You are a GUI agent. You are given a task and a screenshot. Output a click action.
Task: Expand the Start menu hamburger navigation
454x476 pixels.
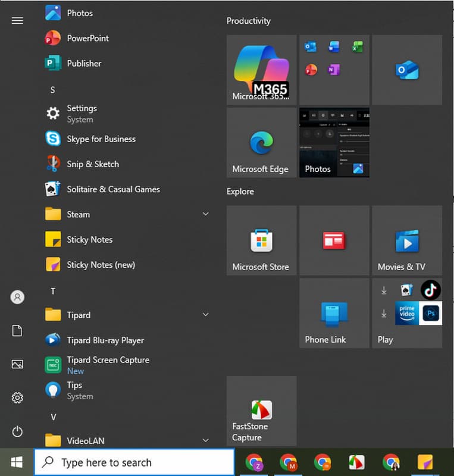click(x=17, y=20)
